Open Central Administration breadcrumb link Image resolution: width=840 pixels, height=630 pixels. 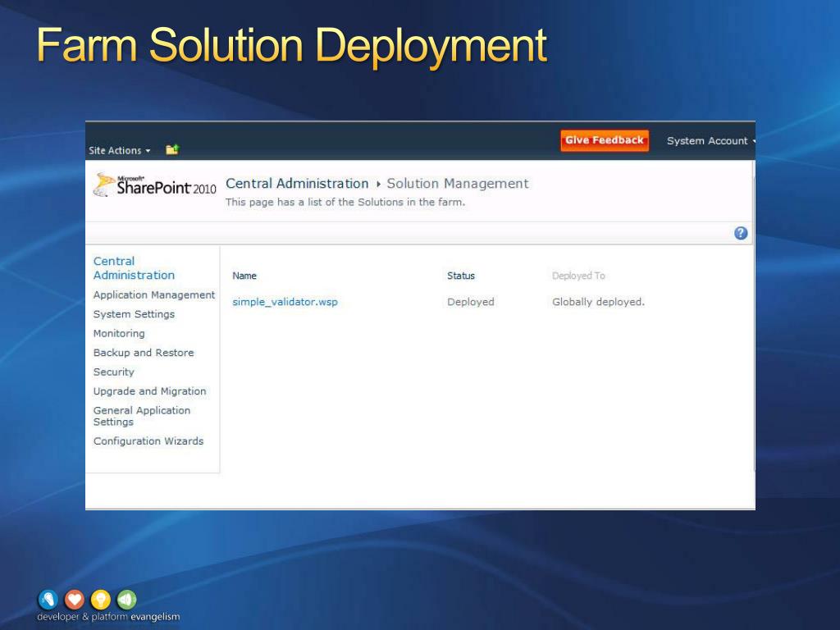tap(297, 184)
